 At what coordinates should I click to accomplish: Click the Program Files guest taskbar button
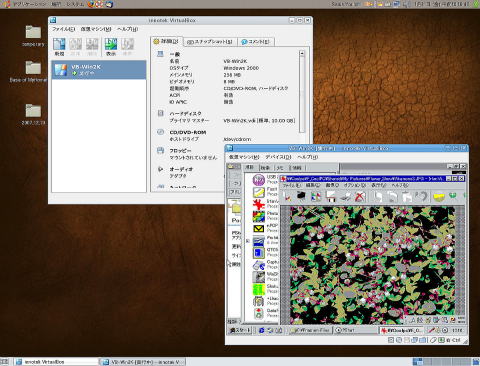pyautogui.click(x=310, y=330)
